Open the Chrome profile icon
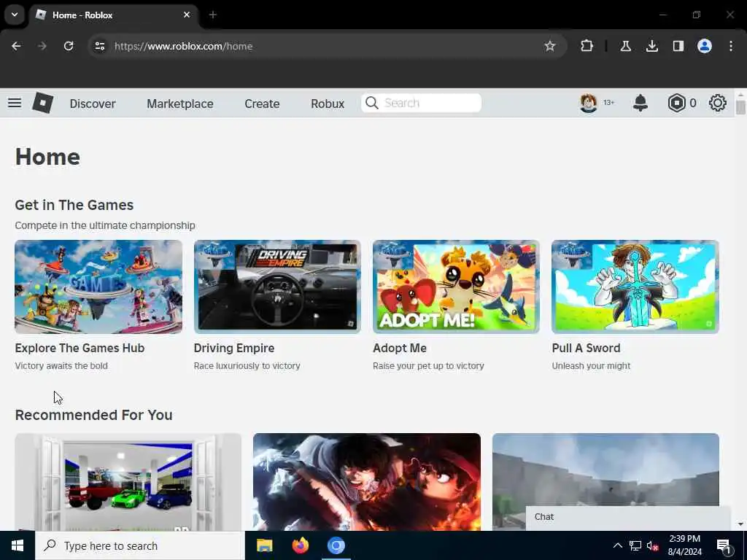 point(705,46)
